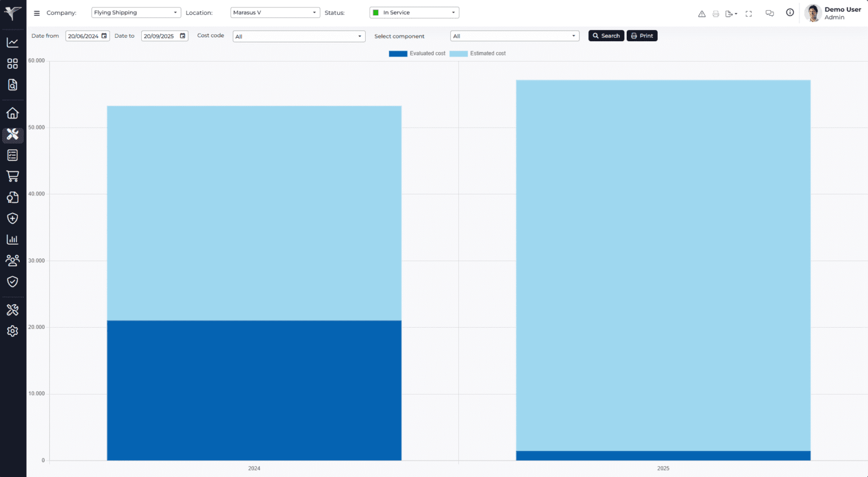Open the reports bar chart module
The width and height of the screenshot is (868, 477).
(12, 239)
